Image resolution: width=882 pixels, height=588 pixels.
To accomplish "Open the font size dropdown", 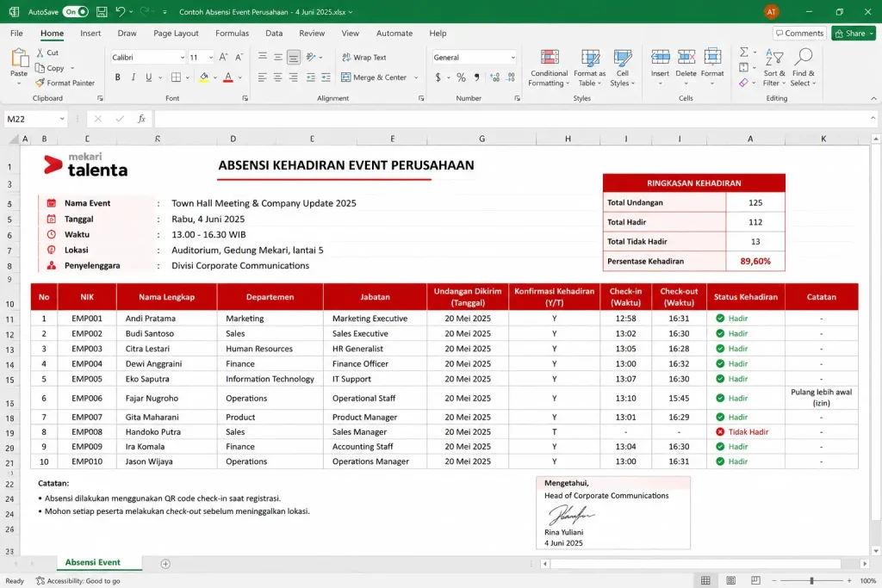I will [x=211, y=58].
